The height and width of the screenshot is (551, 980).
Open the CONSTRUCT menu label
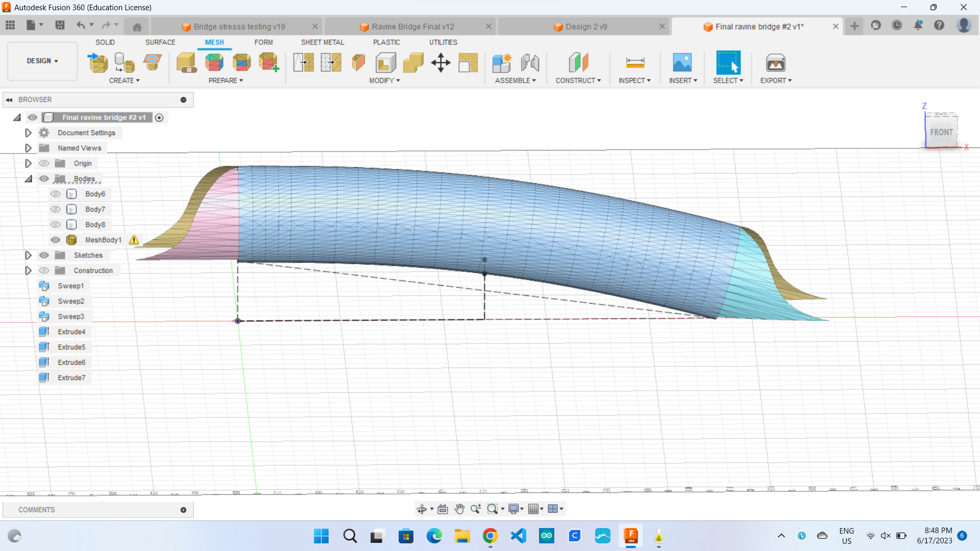[x=578, y=81]
